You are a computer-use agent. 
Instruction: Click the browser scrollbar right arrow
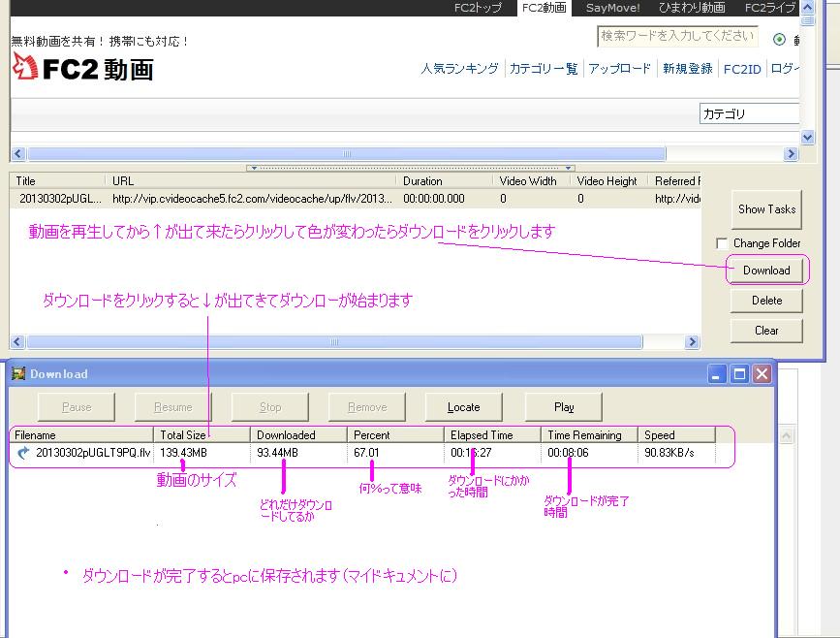pyautogui.click(x=791, y=154)
